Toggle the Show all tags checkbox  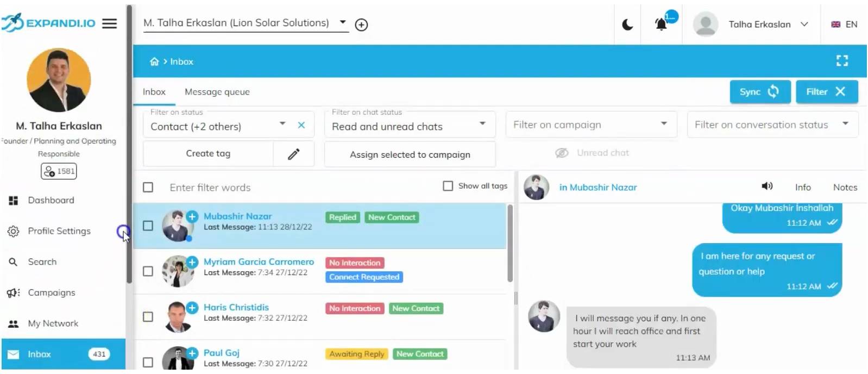[448, 186]
